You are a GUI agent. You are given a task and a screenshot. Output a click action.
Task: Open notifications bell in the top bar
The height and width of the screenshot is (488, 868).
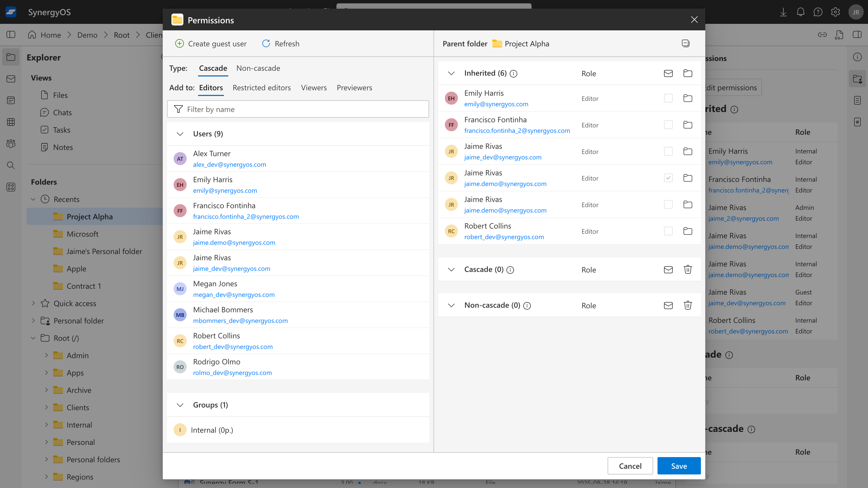pos(801,12)
